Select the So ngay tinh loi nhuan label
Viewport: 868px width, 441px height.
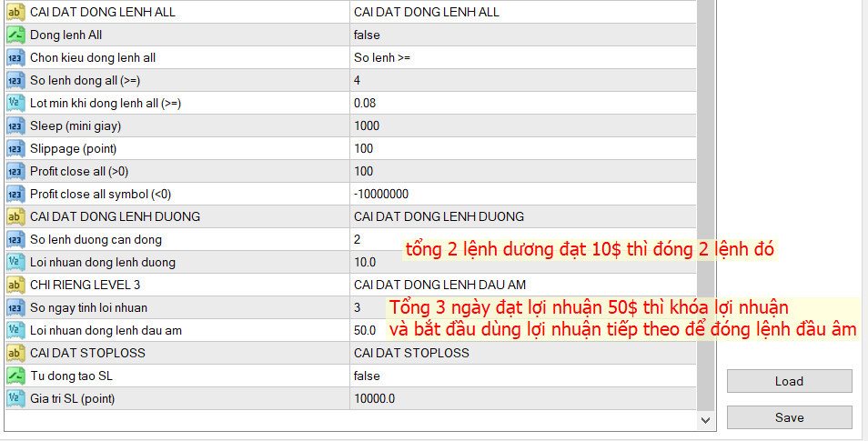pyautogui.click(x=88, y=307)
